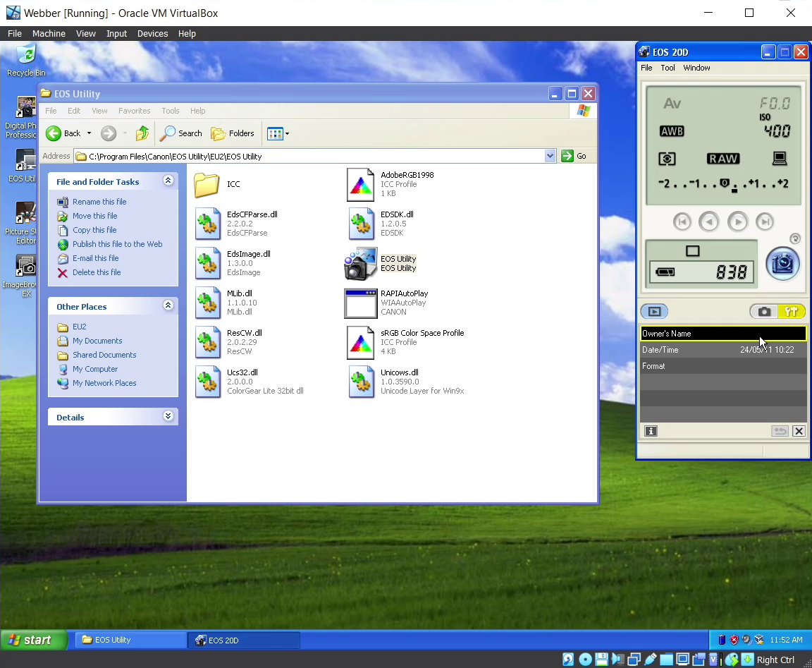812x668 pixels.
Task: Click the info button in EOS panel
Action: click(651, 431)
